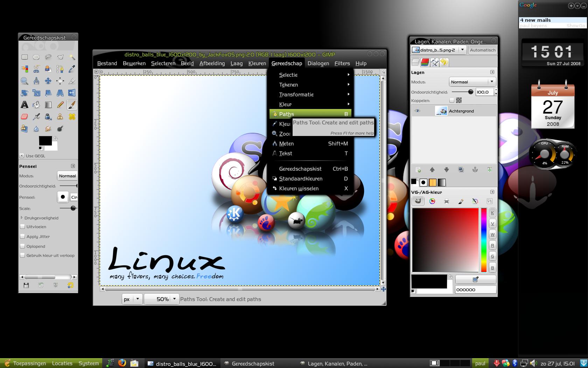Select the Heal bandage tool
Screen dimensions: 588x368
point(72,117)
